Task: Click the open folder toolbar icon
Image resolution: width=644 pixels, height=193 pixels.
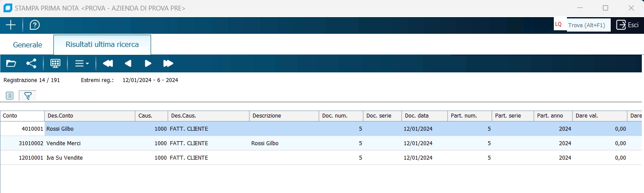Action: coord(11,64)
